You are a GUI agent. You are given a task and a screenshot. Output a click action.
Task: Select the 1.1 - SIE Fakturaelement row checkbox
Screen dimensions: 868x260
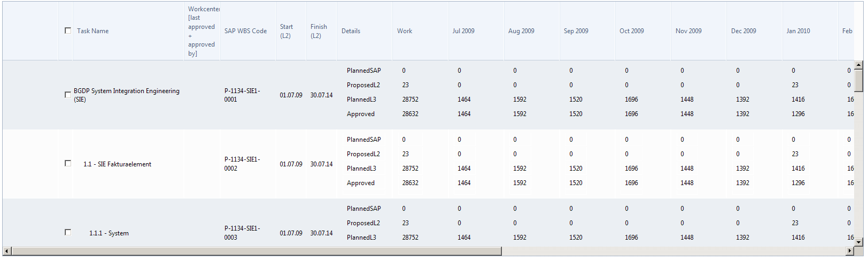click(68, 163)
